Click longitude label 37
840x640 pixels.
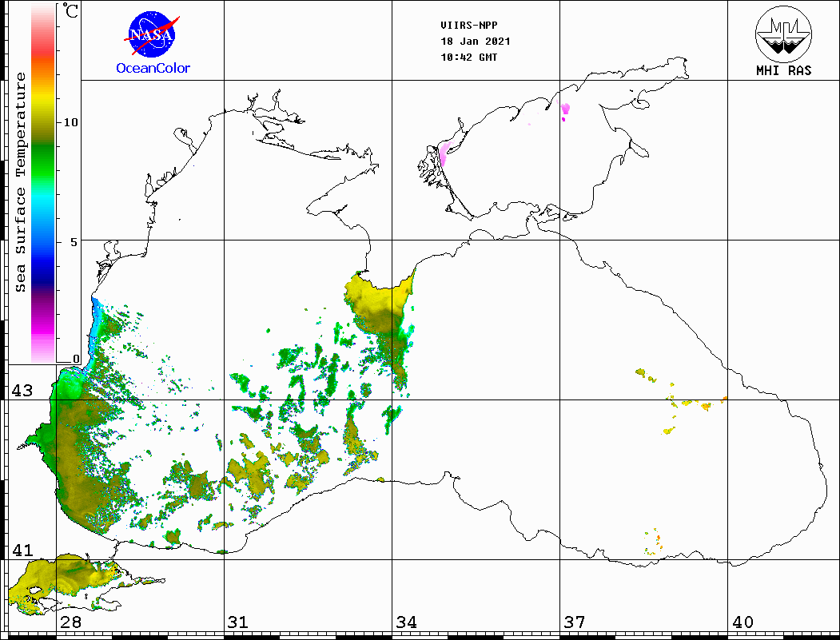pos(575,622)
